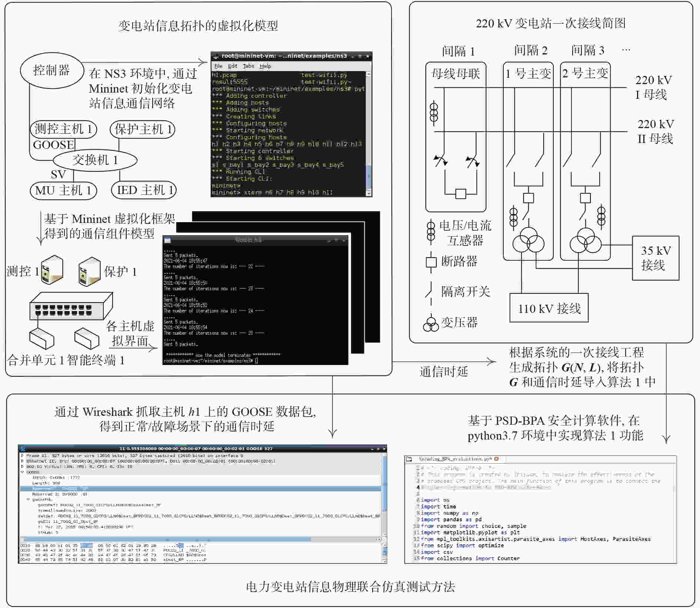Click the network switch device icon
Viewport: 700px width, 608px height.
[71, 306]
